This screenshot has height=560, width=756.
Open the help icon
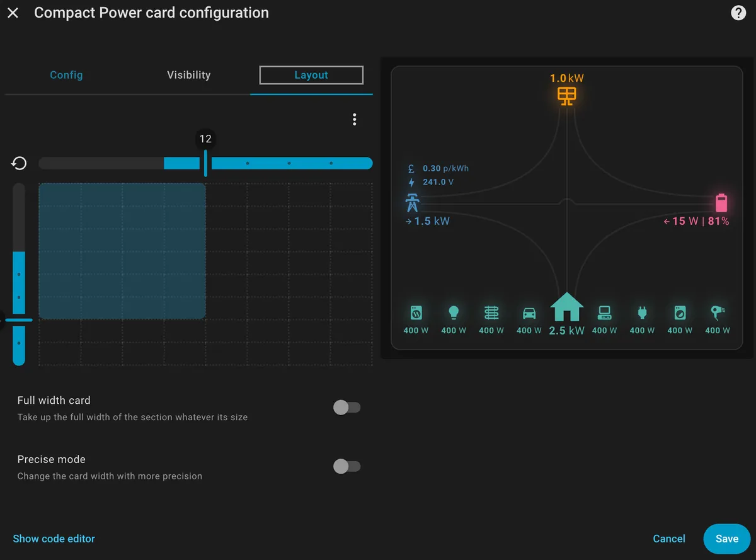pyautogui.click(x=738, y=13)
